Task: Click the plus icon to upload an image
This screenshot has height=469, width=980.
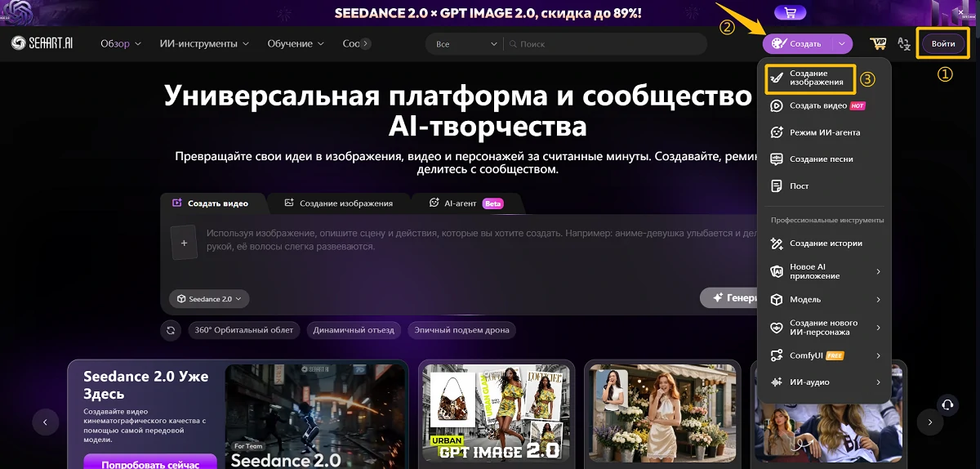Action: point(184,243)
